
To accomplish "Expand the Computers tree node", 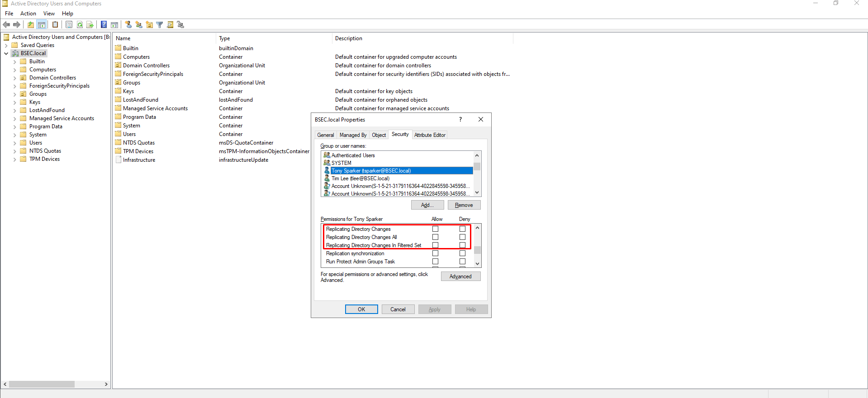I will point(14,70).
